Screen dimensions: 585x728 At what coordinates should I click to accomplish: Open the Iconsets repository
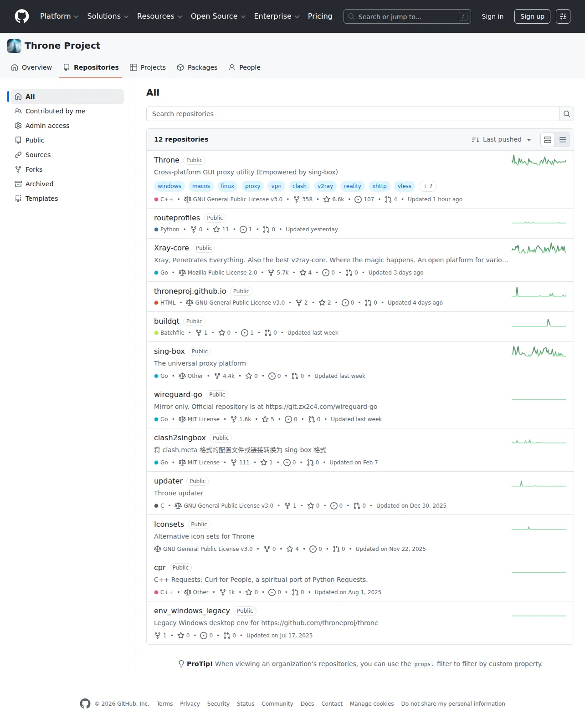coord(169,524)
